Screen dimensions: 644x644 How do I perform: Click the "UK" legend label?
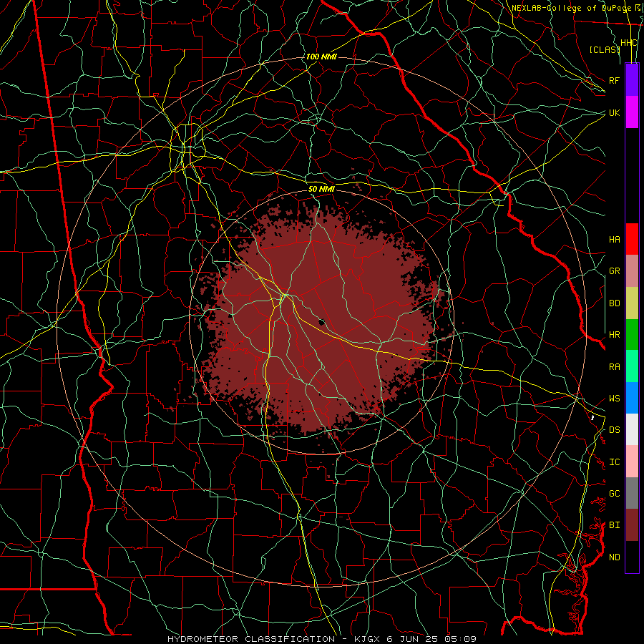coord(614,112)
